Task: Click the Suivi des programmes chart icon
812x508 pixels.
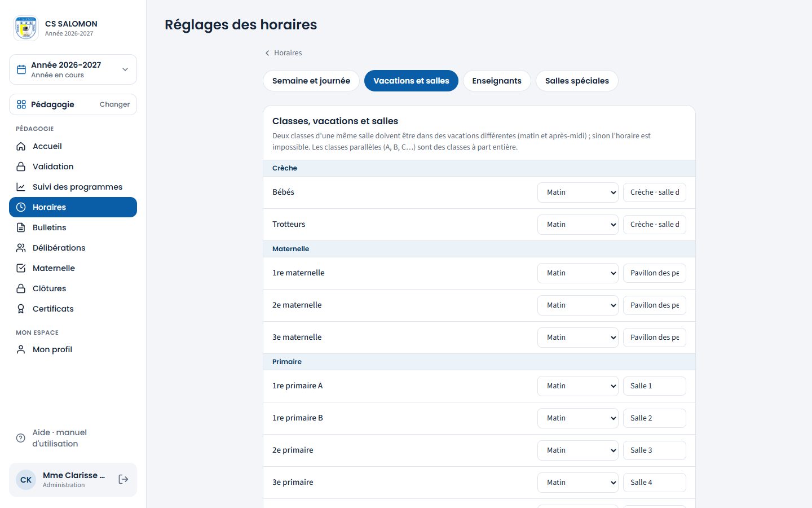Action: tap(21, 187)
